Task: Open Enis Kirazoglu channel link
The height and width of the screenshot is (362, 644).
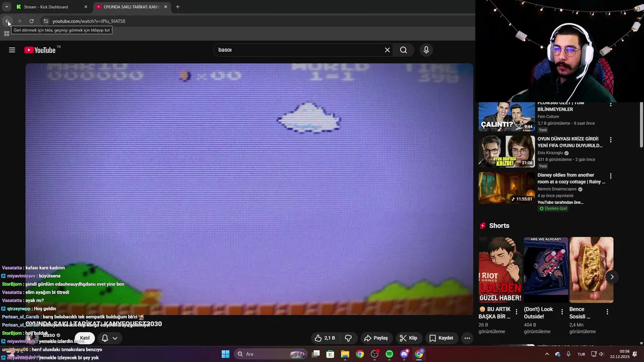Action: click(x=550, y=153)
